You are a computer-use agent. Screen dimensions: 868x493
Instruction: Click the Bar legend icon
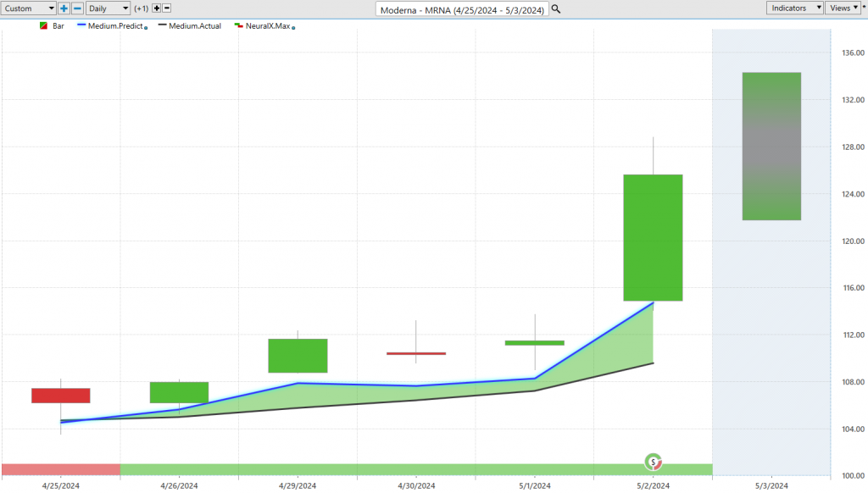click(44, 26)
